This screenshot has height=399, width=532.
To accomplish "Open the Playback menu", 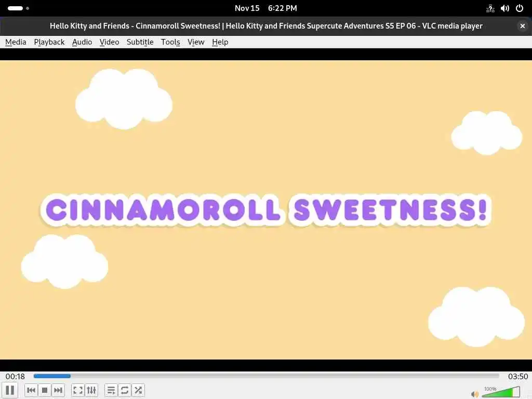I will tap(49, 42).
